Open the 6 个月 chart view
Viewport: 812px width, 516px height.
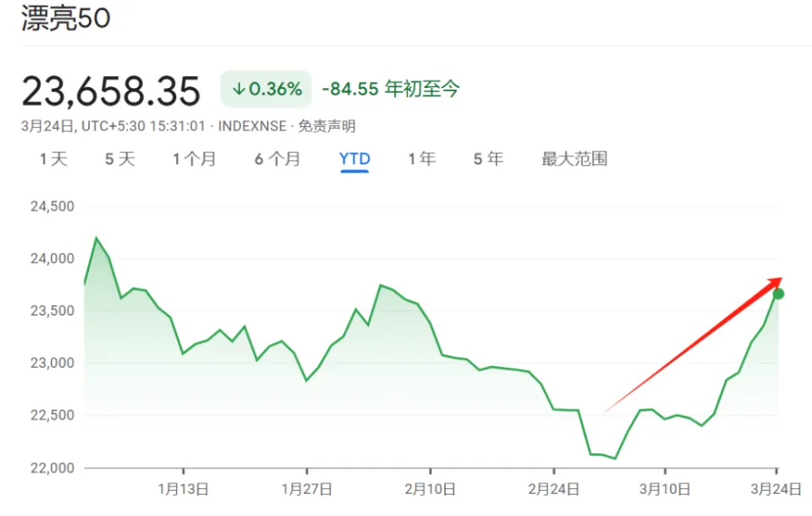point(277,159)
